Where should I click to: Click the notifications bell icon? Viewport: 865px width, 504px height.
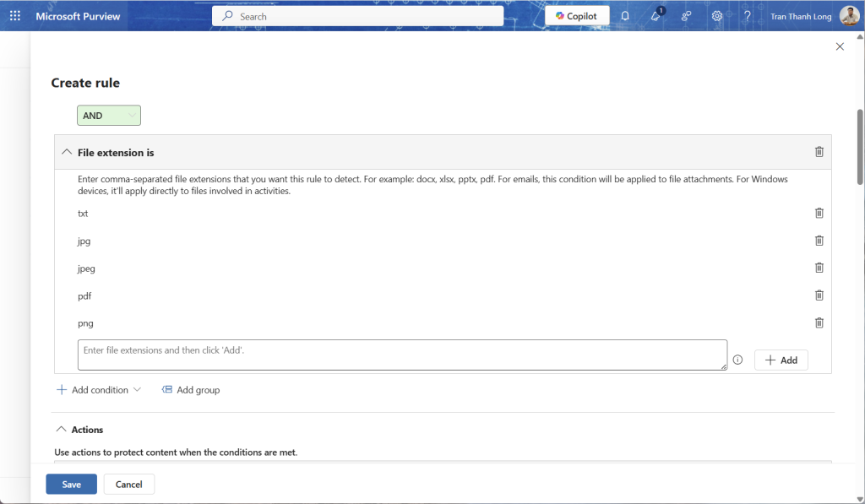(625, 16)
